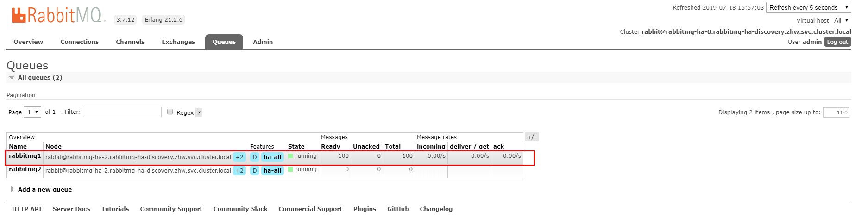
Task: Open the rabbitmq1 queue link
Action: [25, 156]
